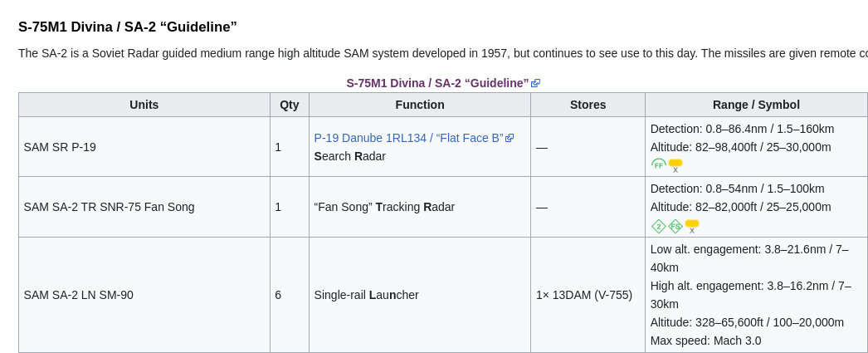Viewport: 868px width, 353px height.
Task: Click the green diamond 2 symbol
Action: 658,226
